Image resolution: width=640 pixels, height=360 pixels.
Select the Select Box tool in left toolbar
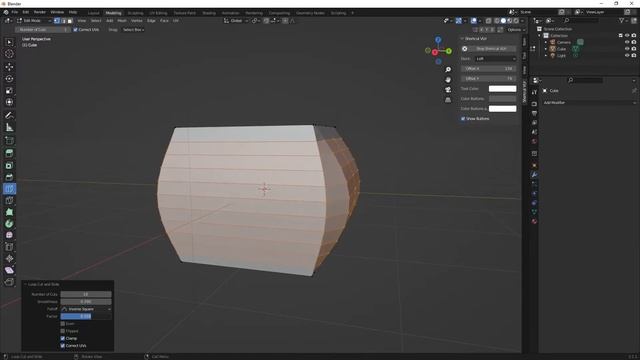coord(9,42)
